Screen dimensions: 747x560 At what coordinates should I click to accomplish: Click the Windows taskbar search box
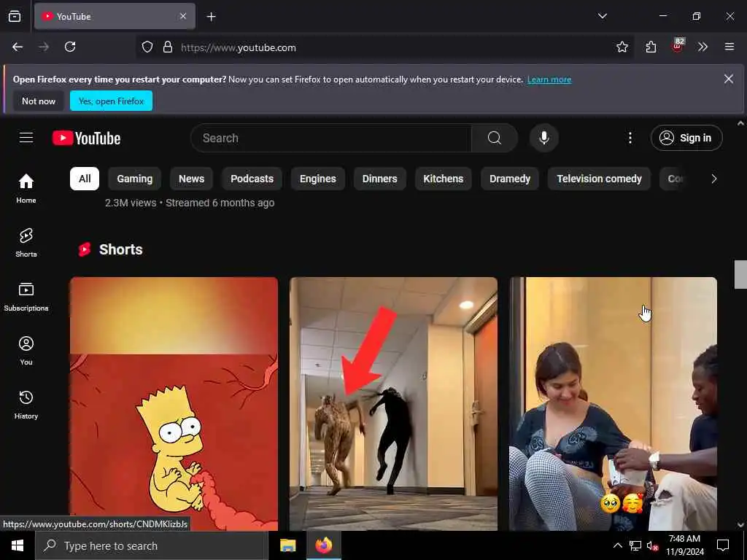(x=152, y=545)
